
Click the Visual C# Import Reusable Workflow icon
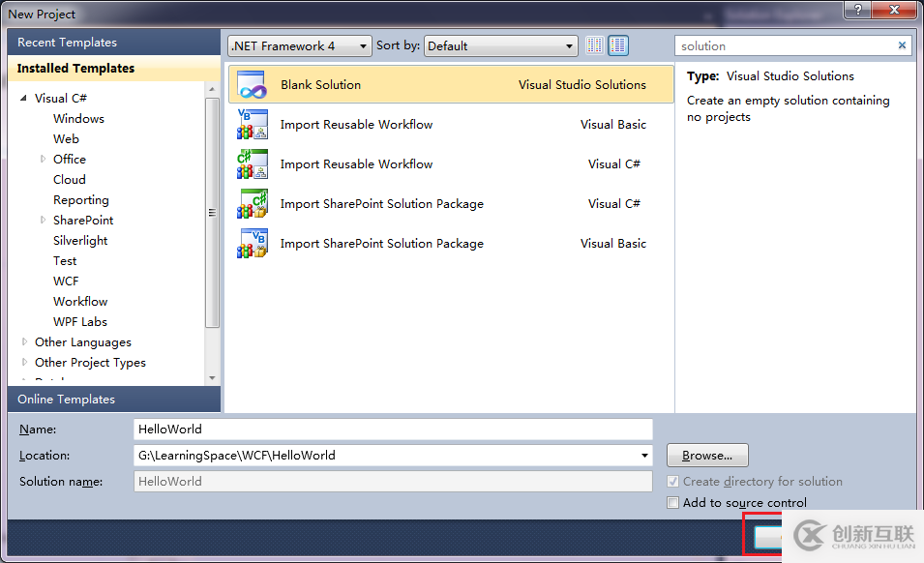click(x=253, y=163)
